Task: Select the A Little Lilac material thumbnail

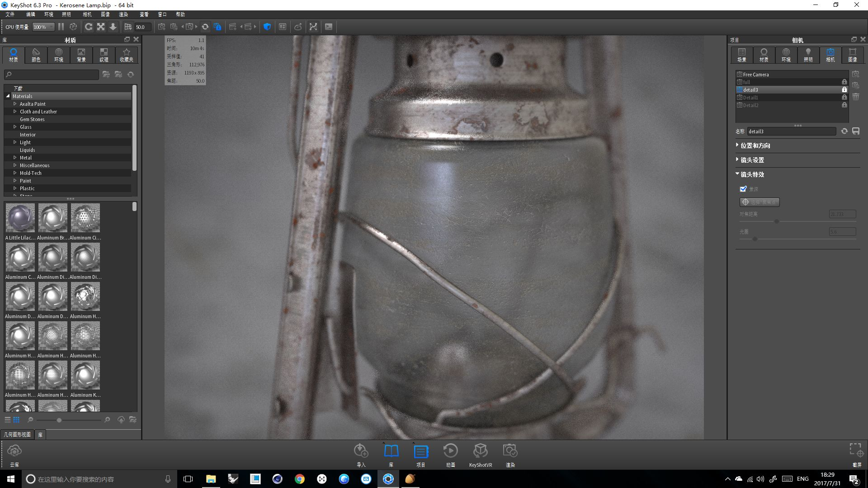Action: click(20, 218)
